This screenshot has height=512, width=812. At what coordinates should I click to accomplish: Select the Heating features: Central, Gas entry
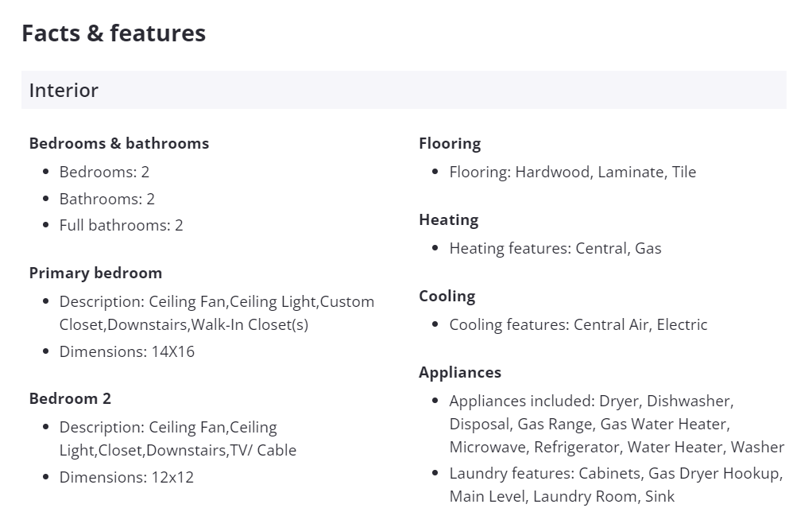555,248
